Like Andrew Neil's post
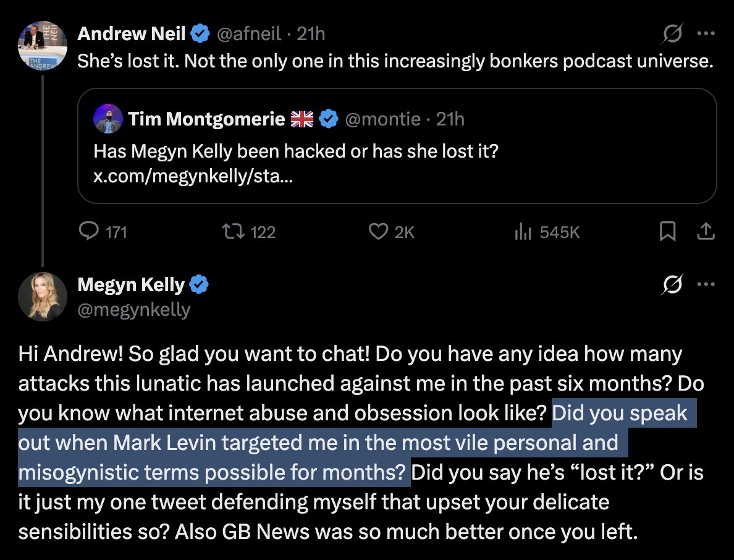 378,232
